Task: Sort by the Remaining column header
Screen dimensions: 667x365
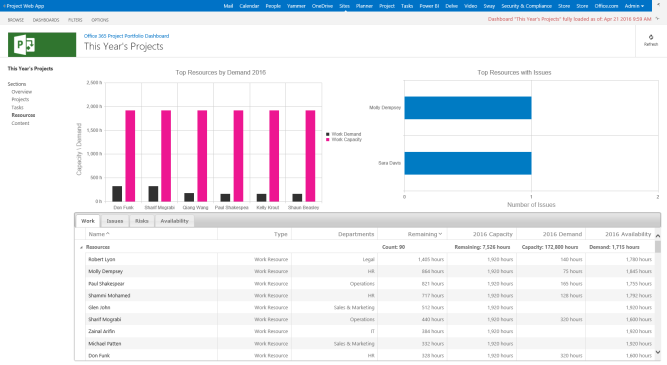Action: 425,234
